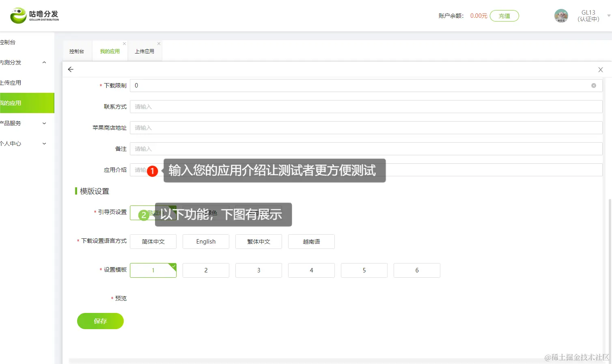Click the 充值 recharge button

504,16
